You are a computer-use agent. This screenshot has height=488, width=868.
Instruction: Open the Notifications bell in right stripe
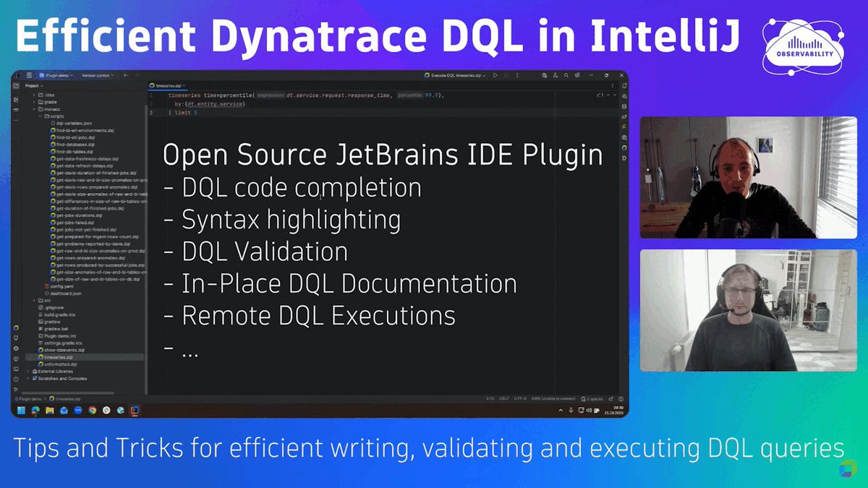(624, 86)
